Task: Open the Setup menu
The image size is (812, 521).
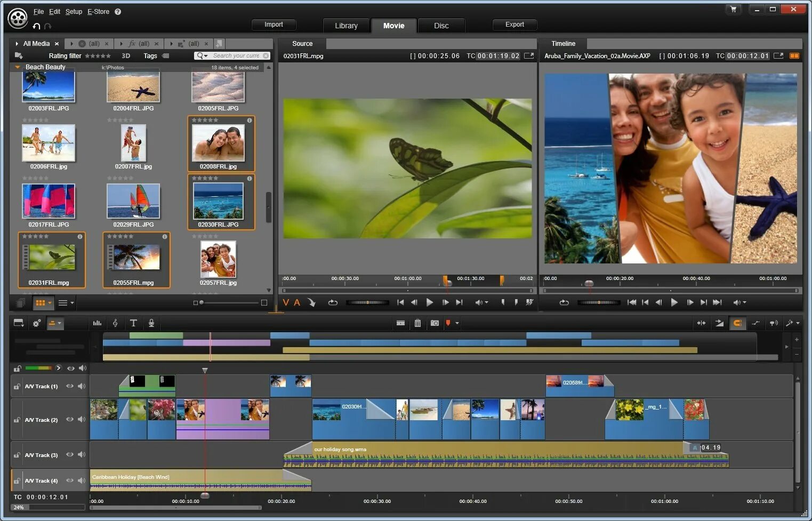Action: 74,12
